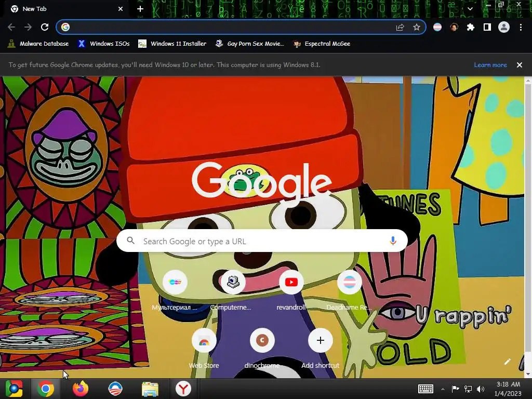Screen dimensions: 532x399
Task: Reload the page with the refresh icon
Action: pyautogui.click(x=45, y=27)
